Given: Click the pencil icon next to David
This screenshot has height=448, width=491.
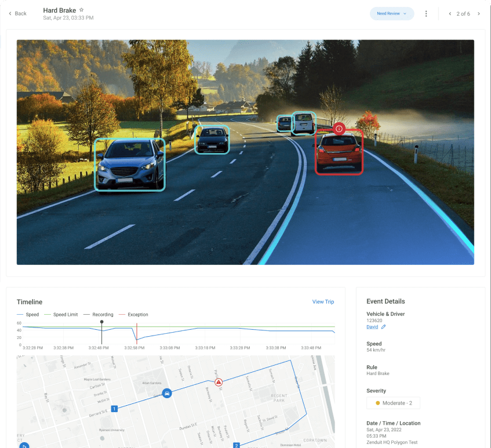Looking at the screenshot, I should coord(383,327).
